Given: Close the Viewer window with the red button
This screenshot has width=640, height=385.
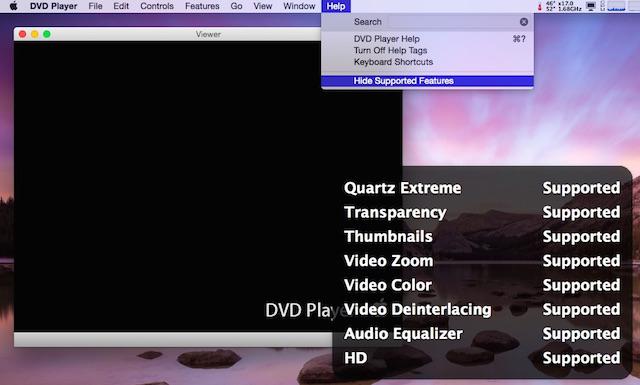Looking at the screenshot, I should coord(22,34).
